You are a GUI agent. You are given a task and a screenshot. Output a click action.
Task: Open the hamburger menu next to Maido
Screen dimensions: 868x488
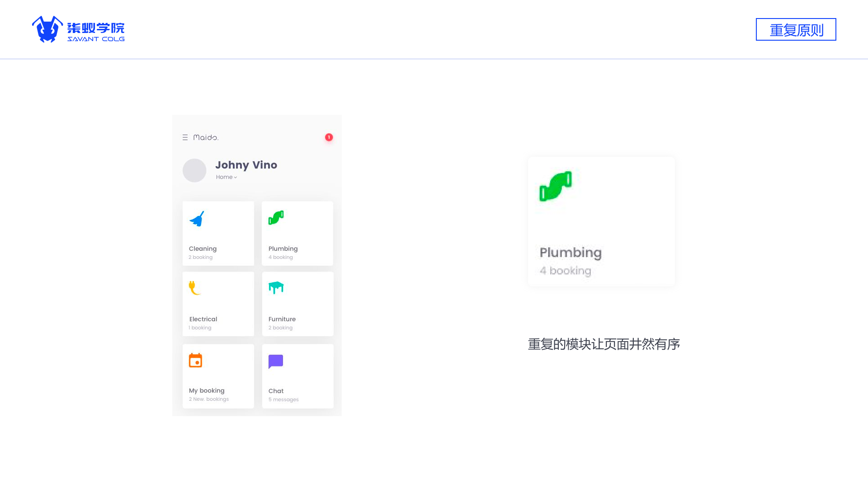point(185,137)
